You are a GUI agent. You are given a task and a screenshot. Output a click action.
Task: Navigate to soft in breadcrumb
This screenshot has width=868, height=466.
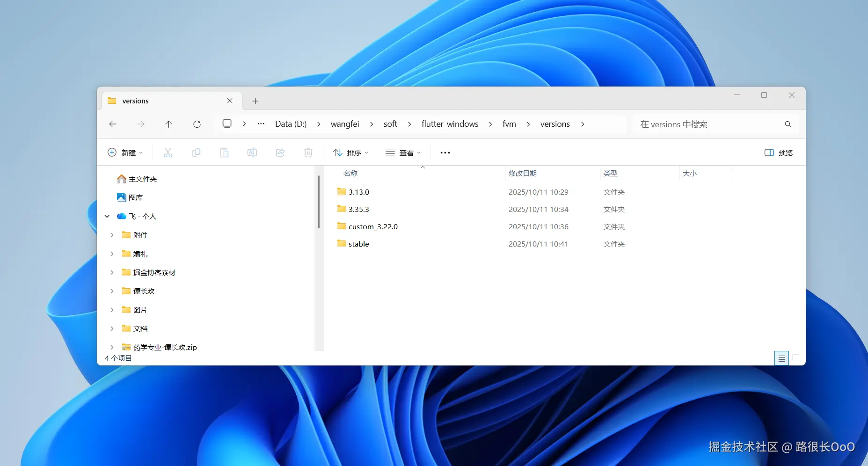tap(390, 124)
